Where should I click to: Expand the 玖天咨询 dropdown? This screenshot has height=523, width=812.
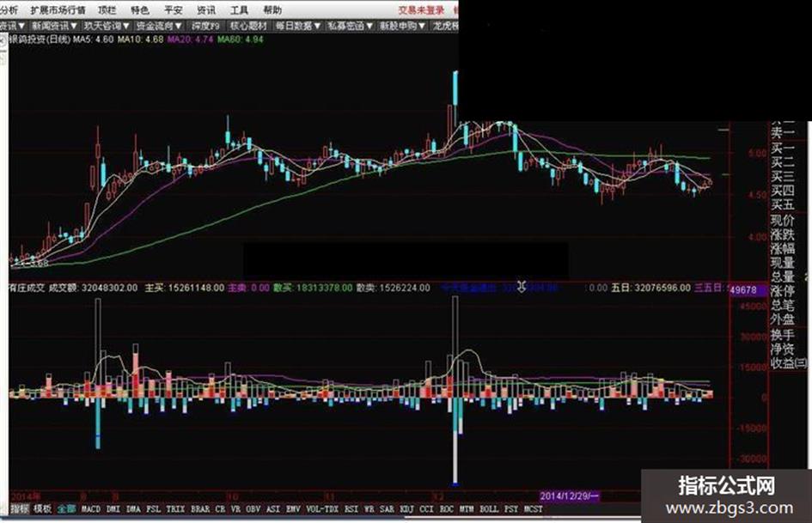click(107, 26)
